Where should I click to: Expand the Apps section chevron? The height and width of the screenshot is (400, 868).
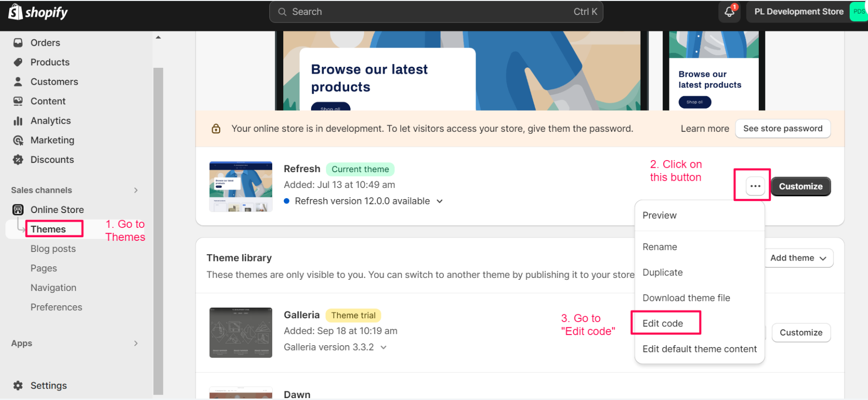coord(136,343)
